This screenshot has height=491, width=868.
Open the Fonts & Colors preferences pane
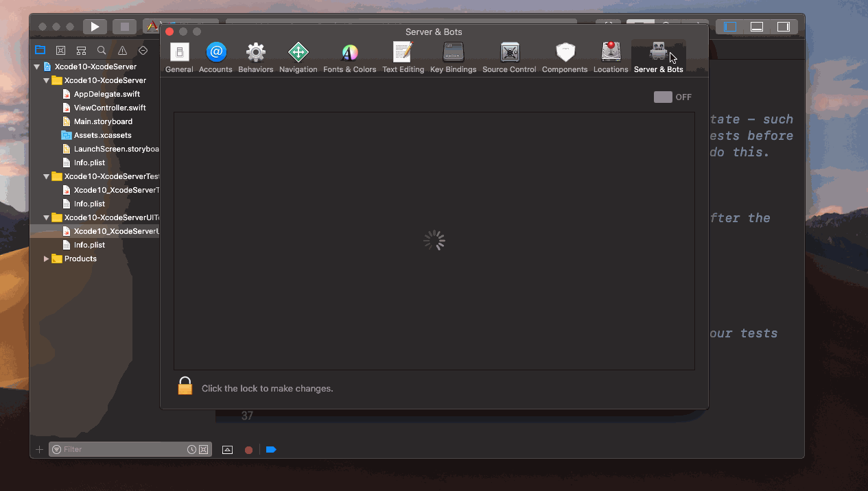click(x=350, y=58)
